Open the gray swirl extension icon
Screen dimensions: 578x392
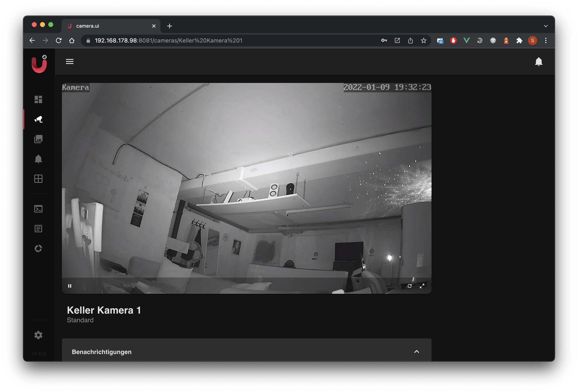pyautogui.click(x=480, y=41)
